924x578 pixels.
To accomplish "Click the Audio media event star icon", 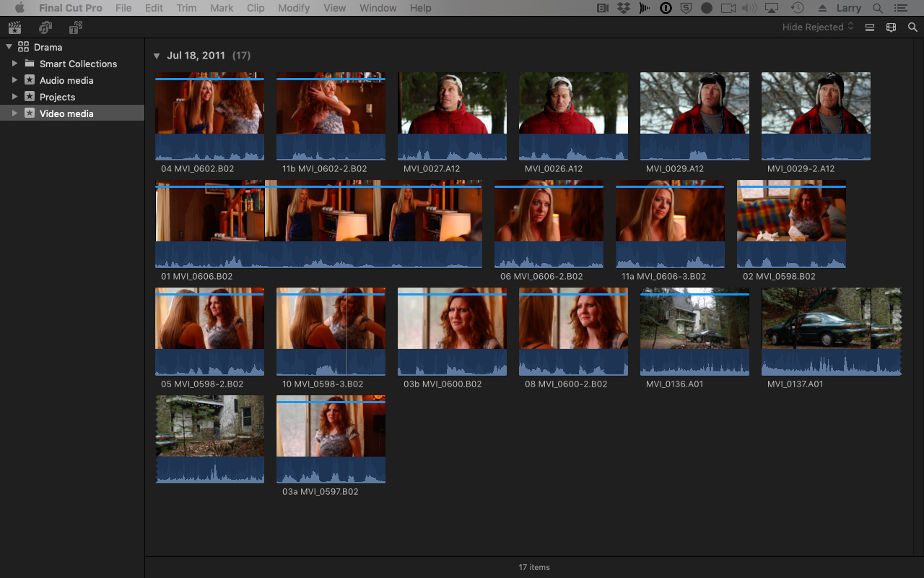I will [x=30, y=80].
